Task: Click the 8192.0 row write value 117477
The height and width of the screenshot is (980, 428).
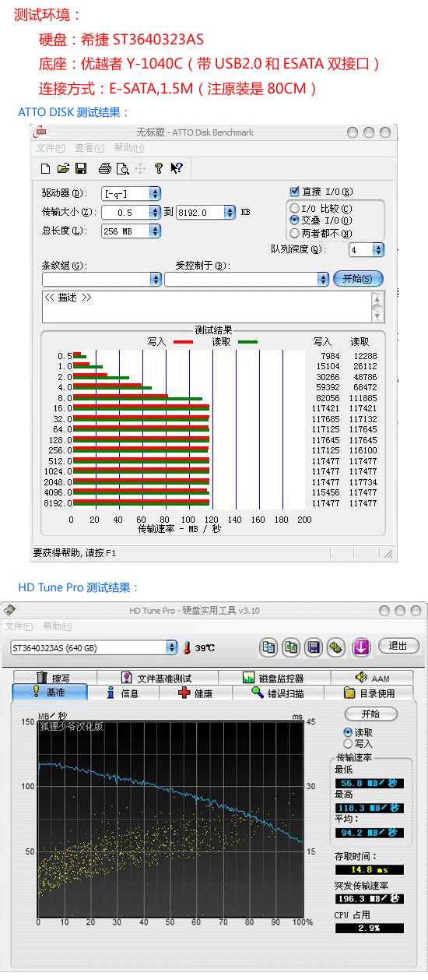Action: [x=326, y=503]
